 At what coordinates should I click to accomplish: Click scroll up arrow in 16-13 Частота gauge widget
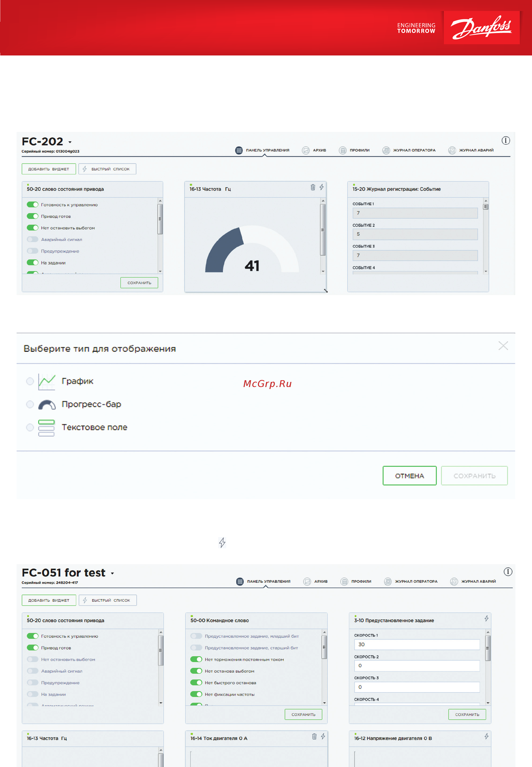pos(323,201)
